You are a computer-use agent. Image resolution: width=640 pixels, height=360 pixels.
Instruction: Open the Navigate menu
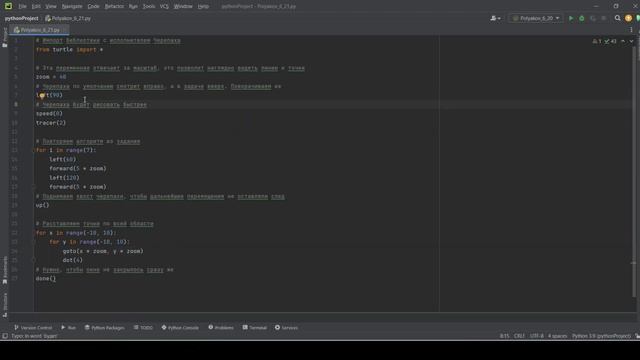coord(72,6)
